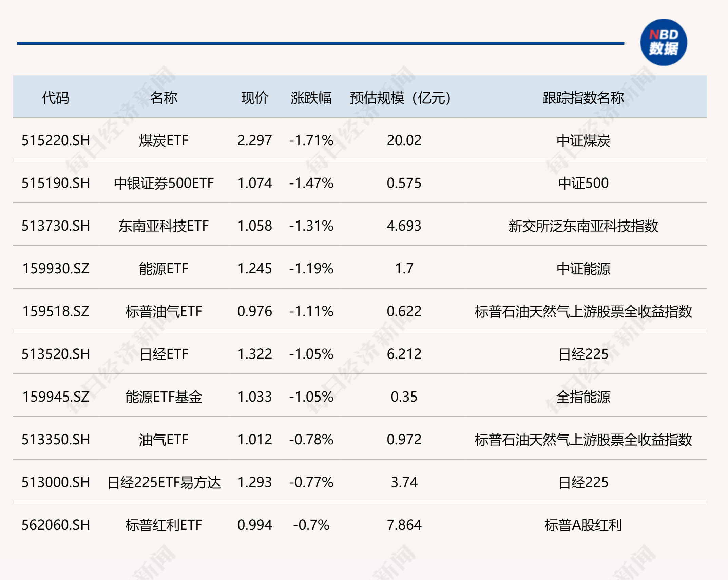
Task: Select the 油气ETF name cell
Action: click(x=164, y=440)
